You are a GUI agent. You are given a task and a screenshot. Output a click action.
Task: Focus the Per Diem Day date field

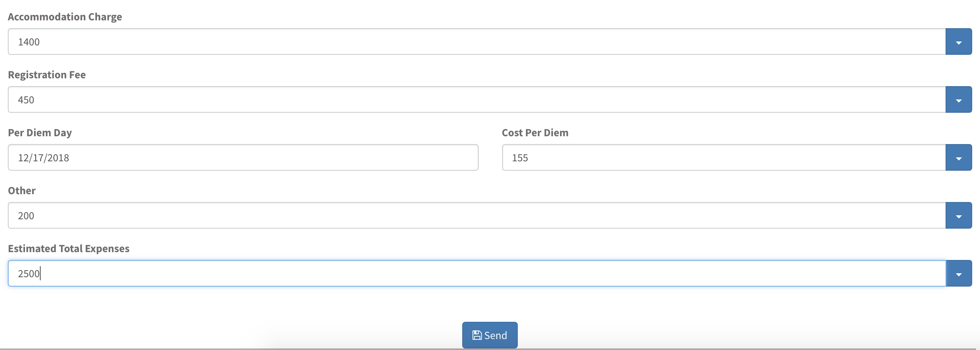click(x=243, y=157)
